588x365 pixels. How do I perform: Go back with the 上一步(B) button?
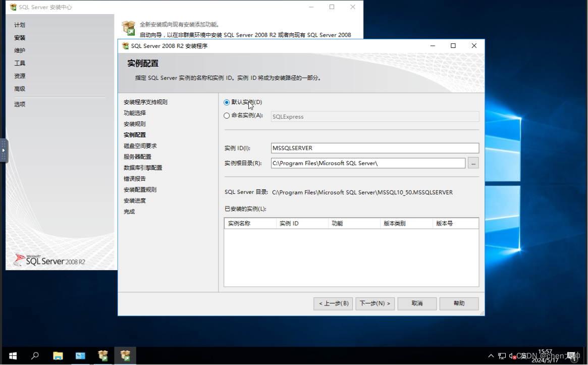[333, 303]
